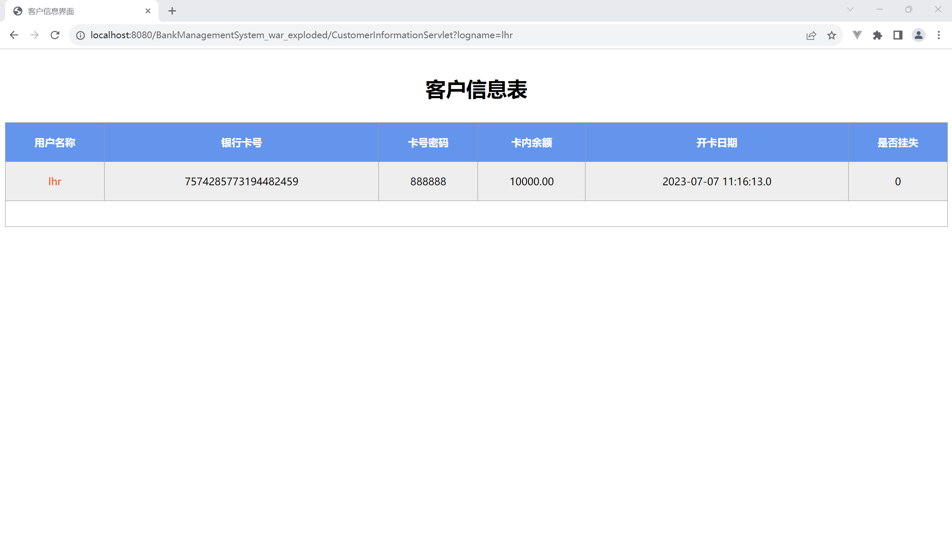Click the V-shaped extension icon
This screenshot has width=952, height=560.
tap(857, 35)
